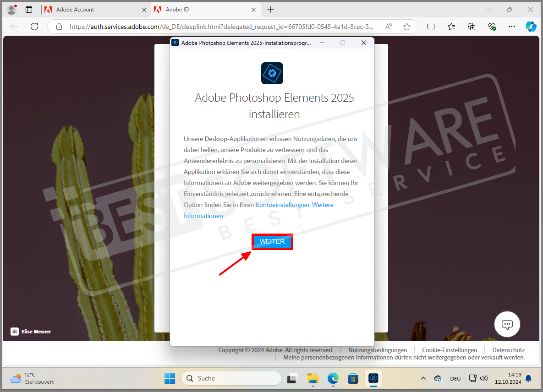This screenshot has width=543, height=392.
Task: Open network settings tray icon
Action: (473, 379)
